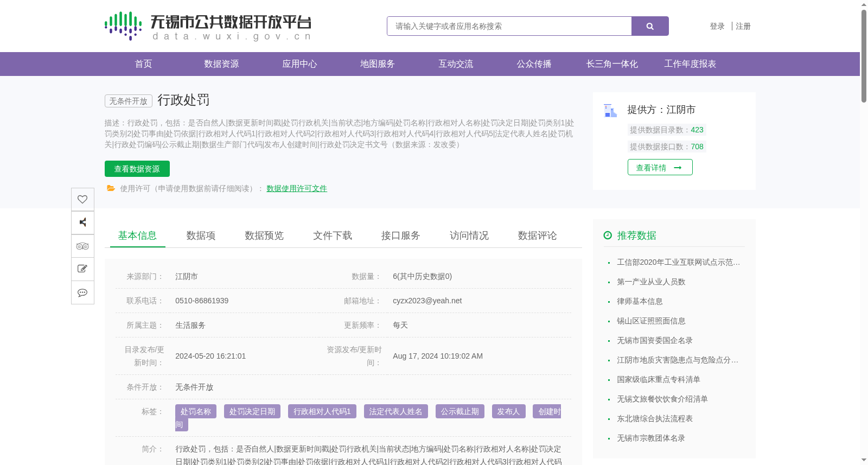868x465 pixels.
Task: Click the edit pencil icon in sidebar
Action: [x=82, y=269]
